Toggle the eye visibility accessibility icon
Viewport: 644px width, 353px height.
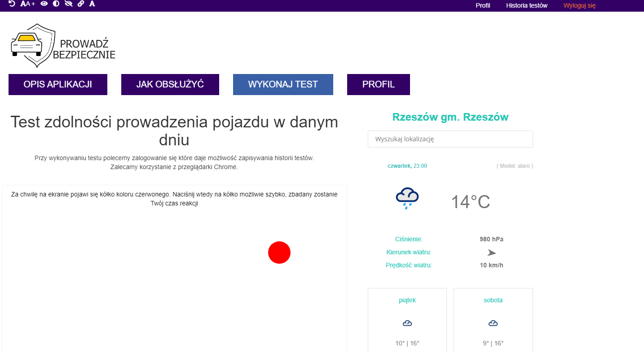click(x=44, y=4)
